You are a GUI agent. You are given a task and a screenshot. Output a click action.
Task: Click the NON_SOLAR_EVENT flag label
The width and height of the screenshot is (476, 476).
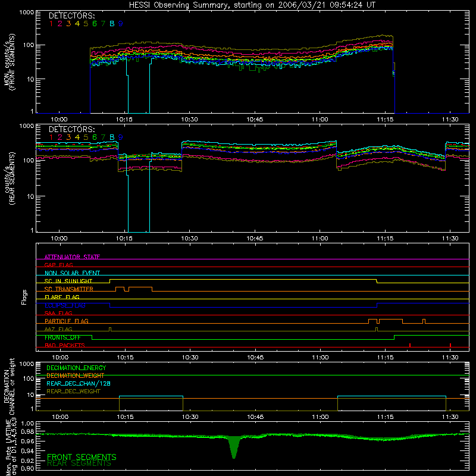[x=72, y=273]
